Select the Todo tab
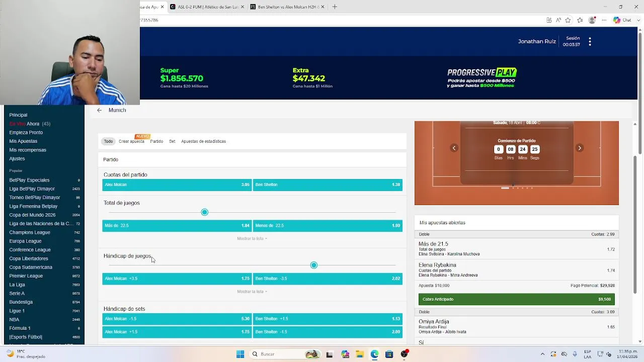The height and width of the screenshot is (362, 644). click(x=108, y=141)
